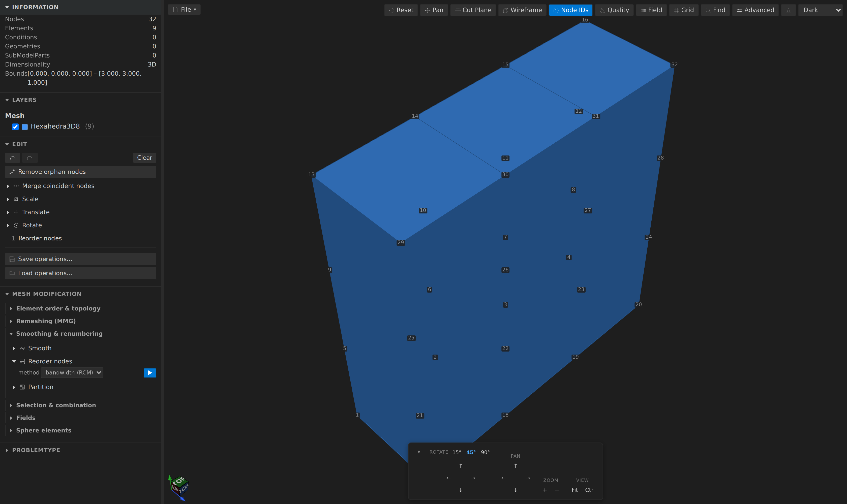Toggle the Grid
The height and width of the screenshot is (504, 847).
[684, 10]
